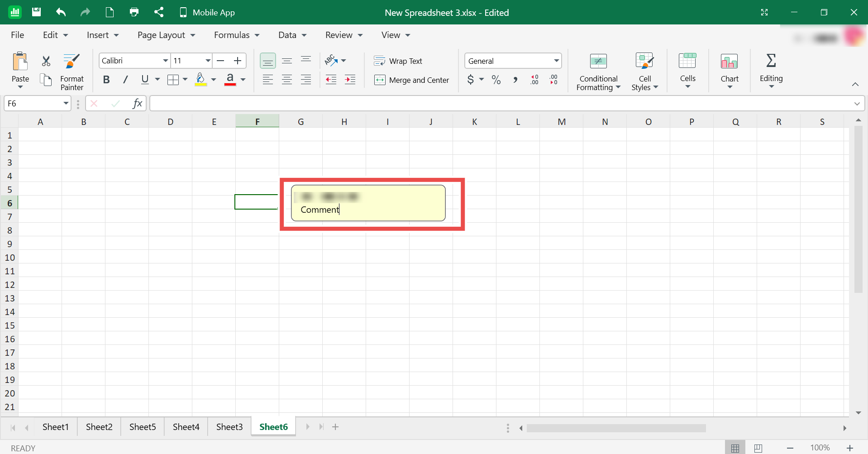Open the text orientation options
868x454 pixels.
pos(335,61)
